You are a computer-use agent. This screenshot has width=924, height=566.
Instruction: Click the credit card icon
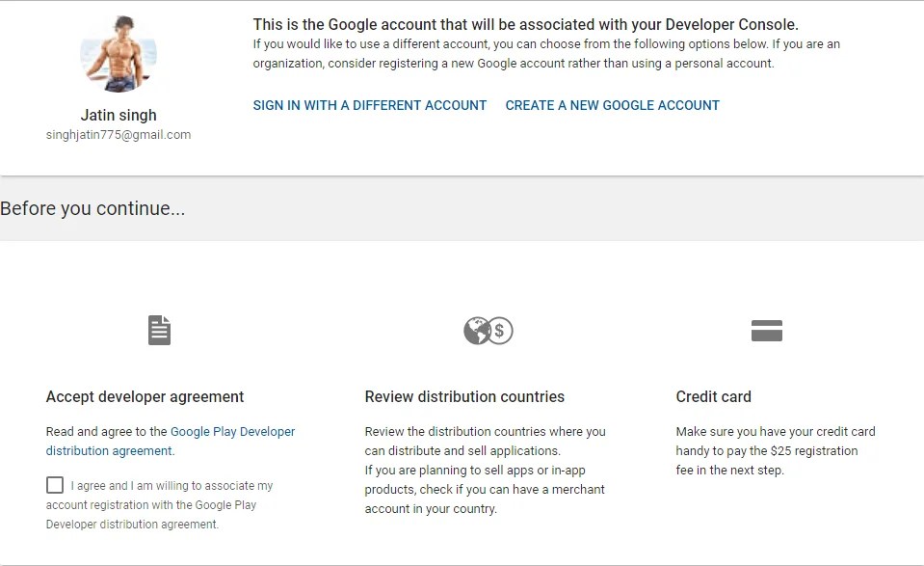[766, 331]
